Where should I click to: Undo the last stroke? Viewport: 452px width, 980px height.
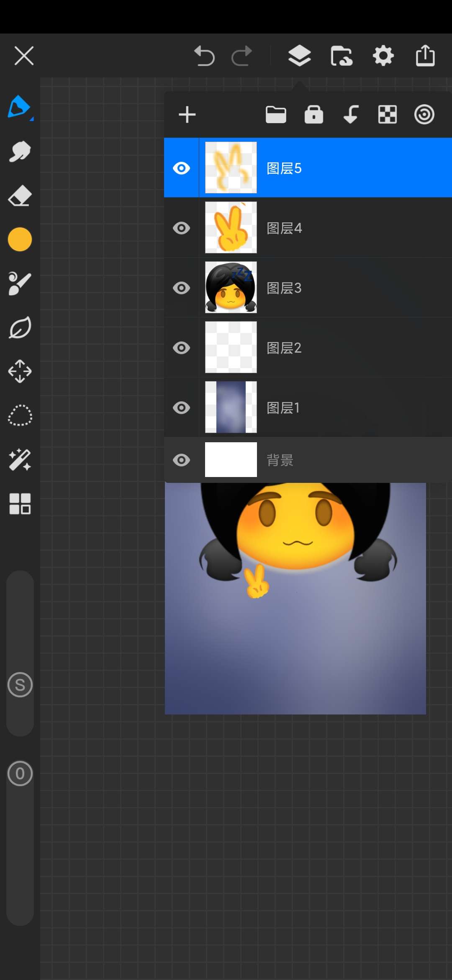click(204, 56)
